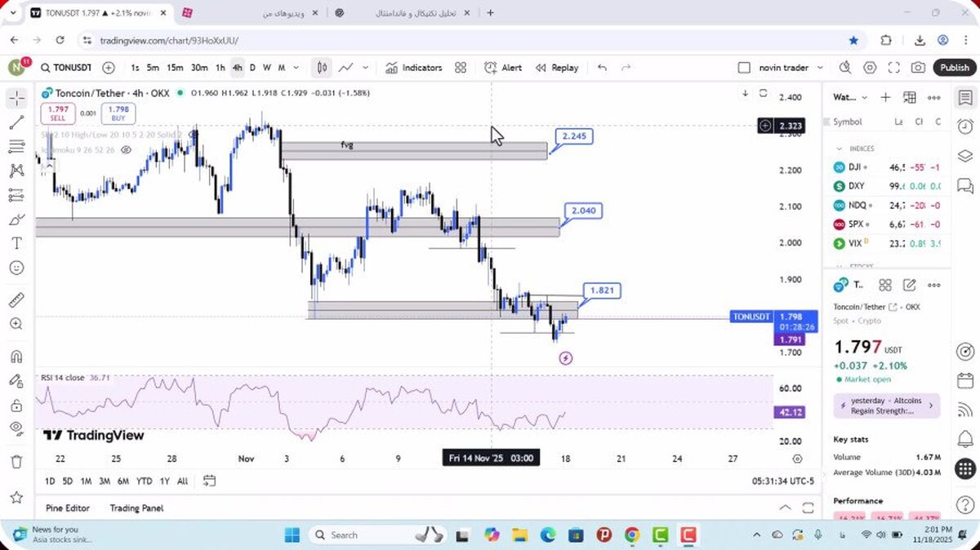980x550 pixels.
Task: Create an Alert
Action: pos(503,68)
